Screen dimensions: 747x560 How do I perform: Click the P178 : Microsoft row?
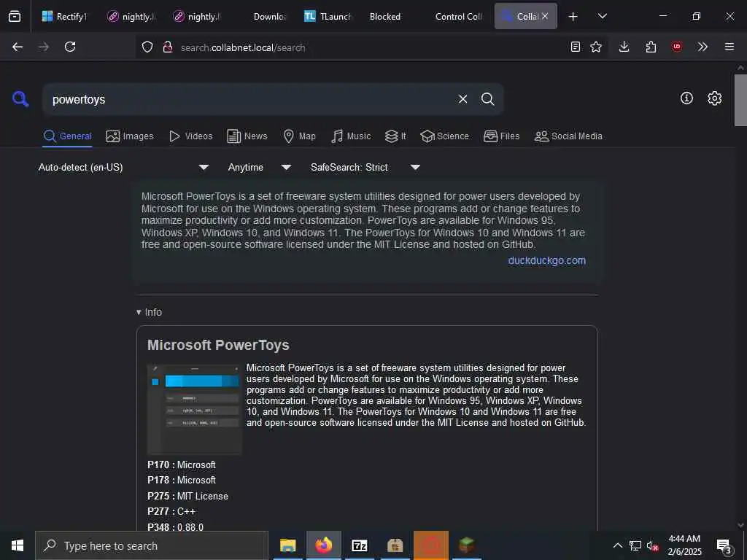[182, 480]
